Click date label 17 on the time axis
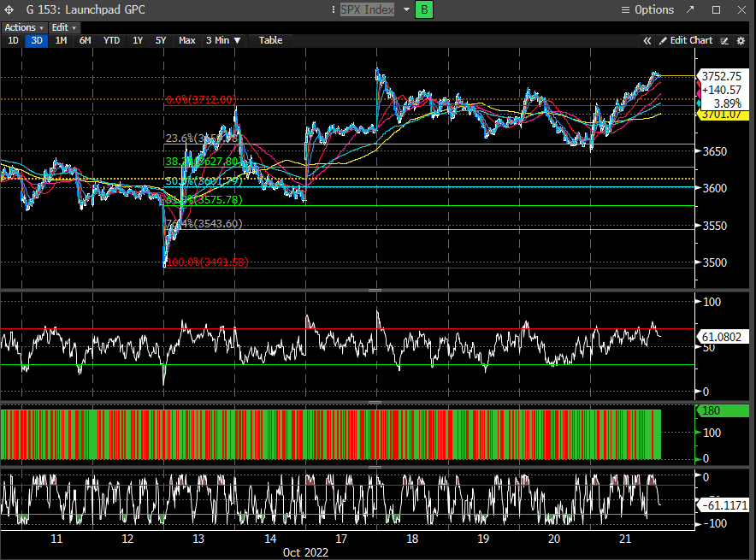Viewport: 756px width, 560px height. (x=341, y=539)
